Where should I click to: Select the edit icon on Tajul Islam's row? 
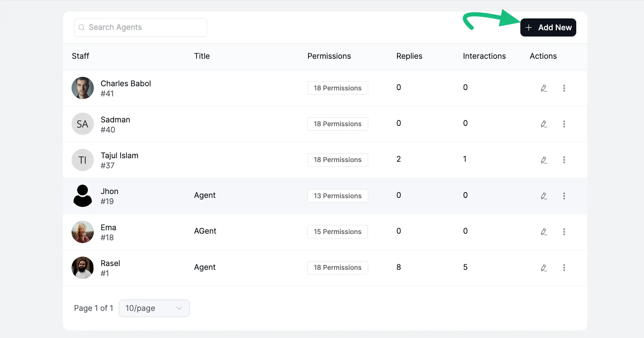coord(544,160)
